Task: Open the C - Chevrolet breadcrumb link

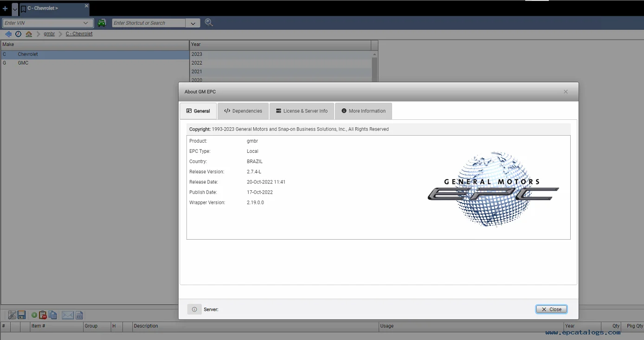Action: coord(79,34)
